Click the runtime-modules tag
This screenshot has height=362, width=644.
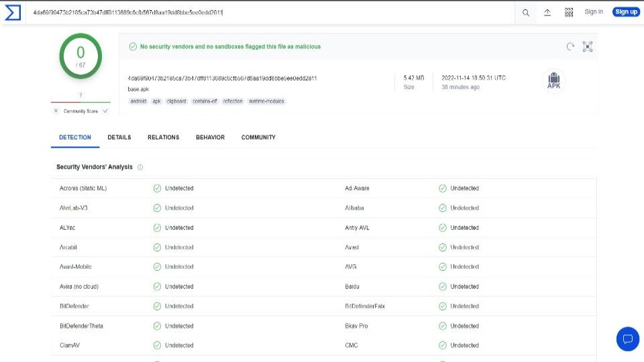click(266, 101)
